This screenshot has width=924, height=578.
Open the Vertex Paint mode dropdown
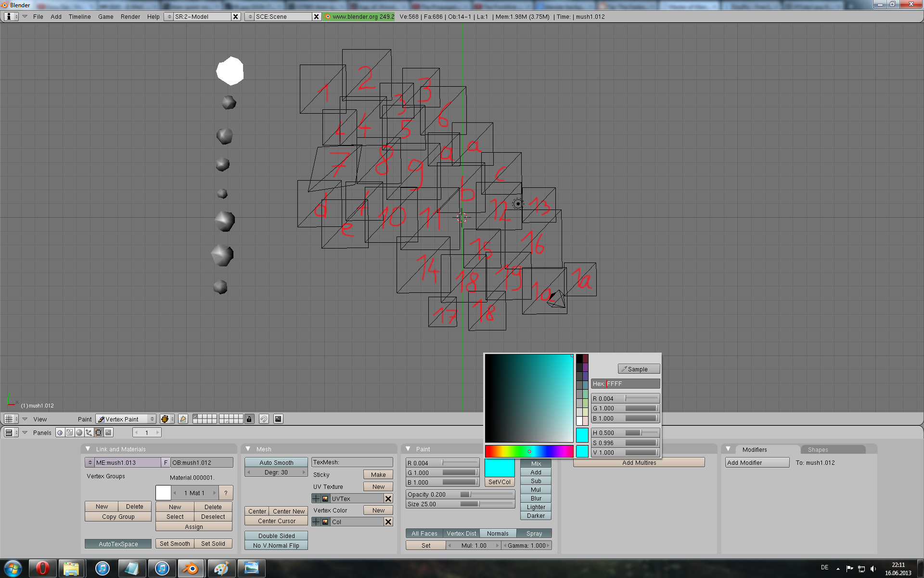pos(126,419)
